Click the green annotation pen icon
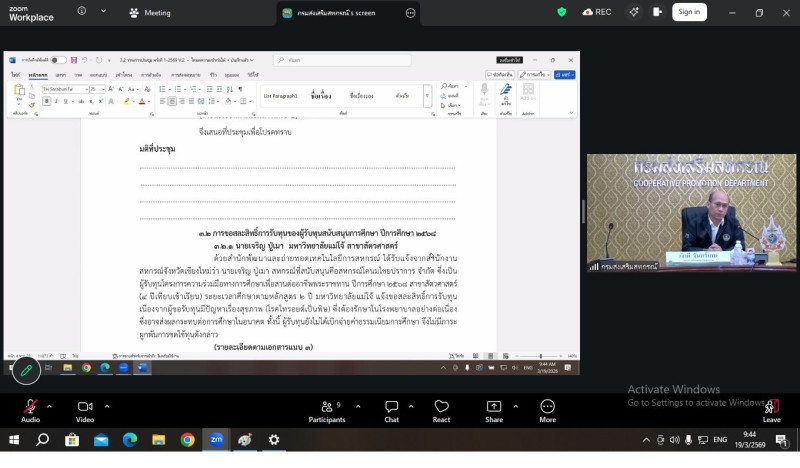Viewport: 800px width, 468px height. [x=26, y=371]
